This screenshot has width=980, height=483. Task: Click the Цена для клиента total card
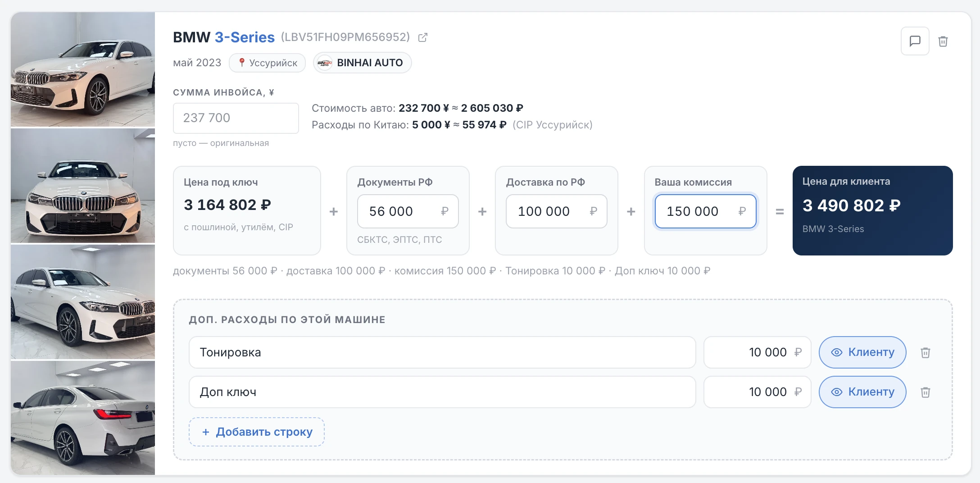[873, 210]
